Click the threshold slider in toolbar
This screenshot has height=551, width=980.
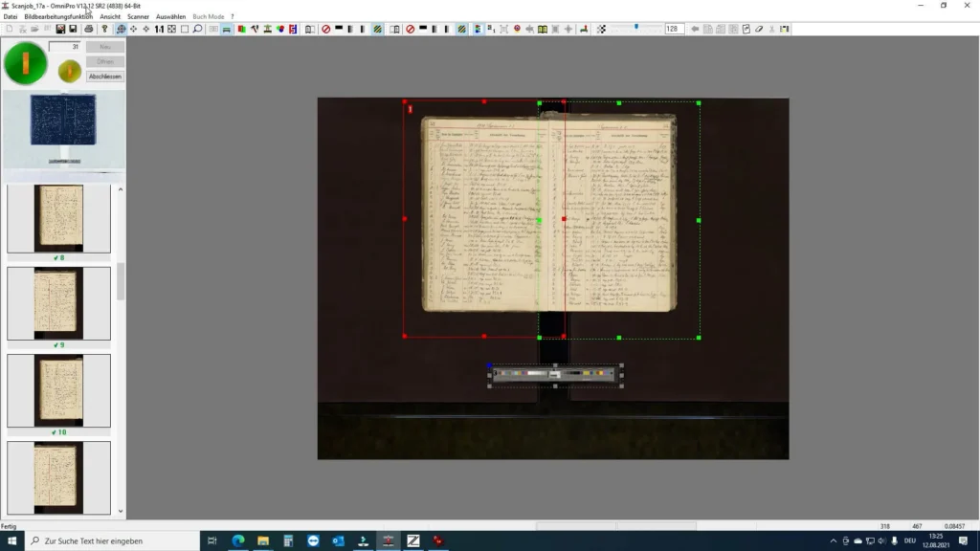click(x=635, y=29)
